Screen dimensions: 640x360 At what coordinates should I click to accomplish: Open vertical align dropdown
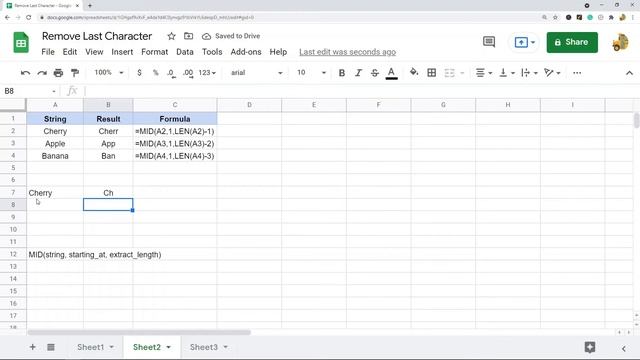[507, 73]
